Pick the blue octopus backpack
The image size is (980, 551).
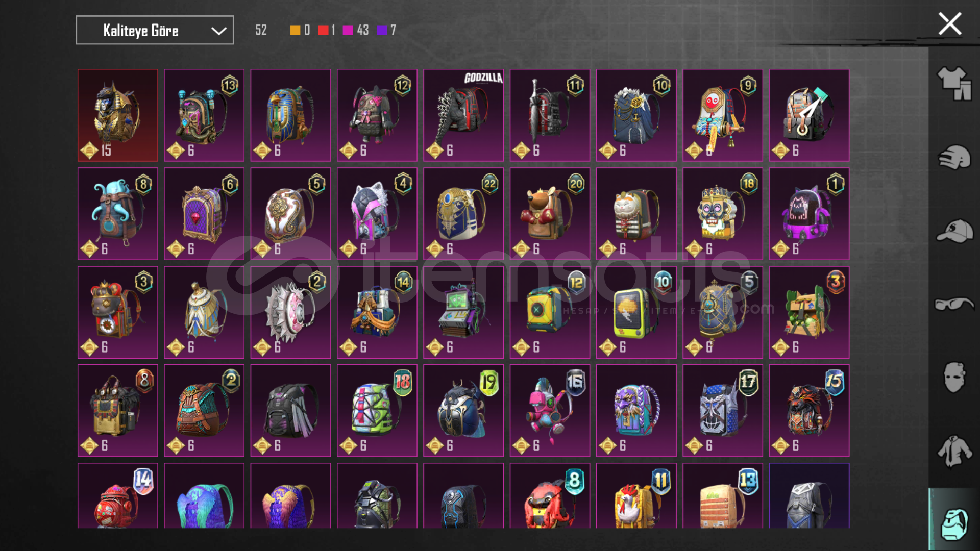point(118,214)
